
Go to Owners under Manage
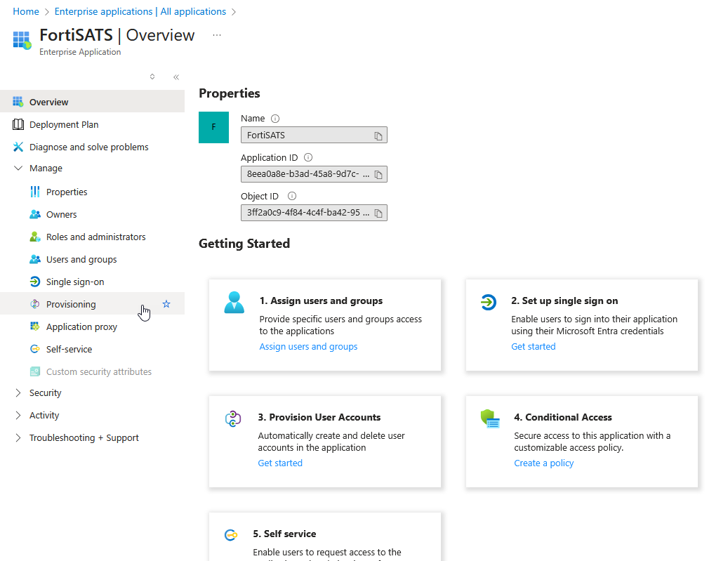coord(93,214)
